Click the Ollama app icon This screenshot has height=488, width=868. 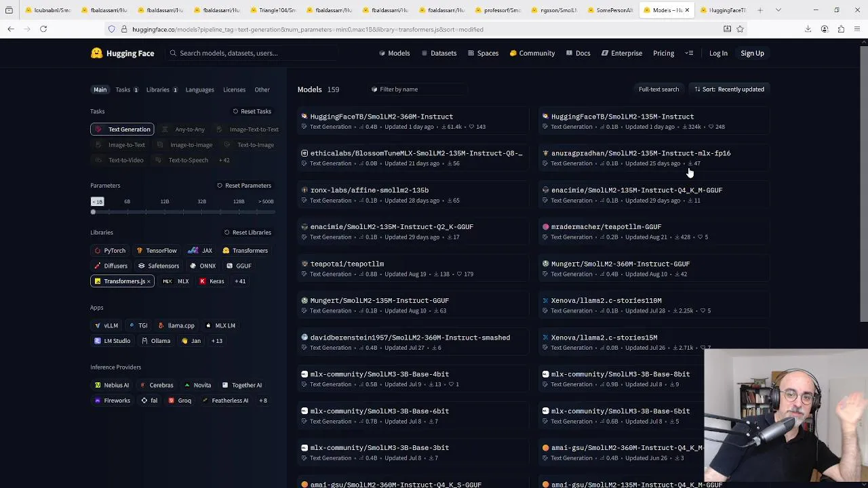pyautogui.click(x=144, y=341)
